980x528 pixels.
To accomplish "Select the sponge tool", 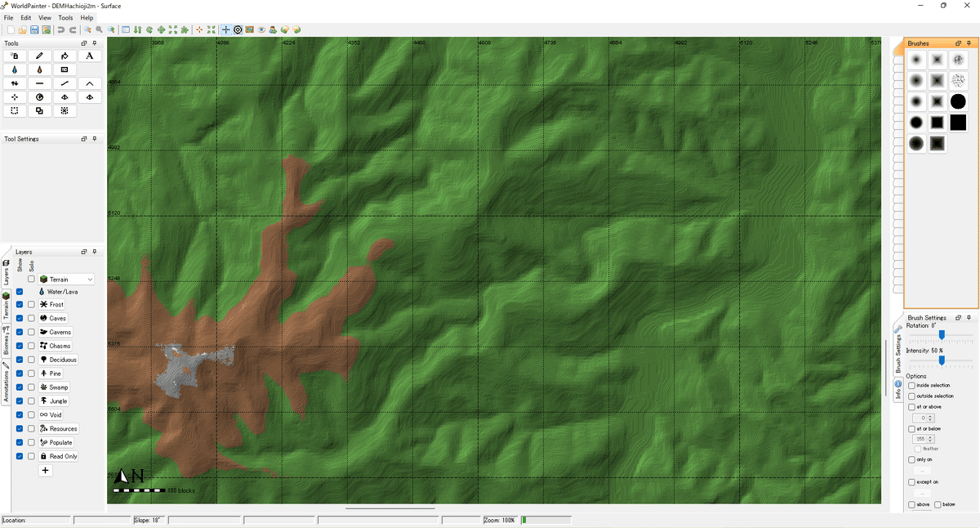I will coord(65,69).
